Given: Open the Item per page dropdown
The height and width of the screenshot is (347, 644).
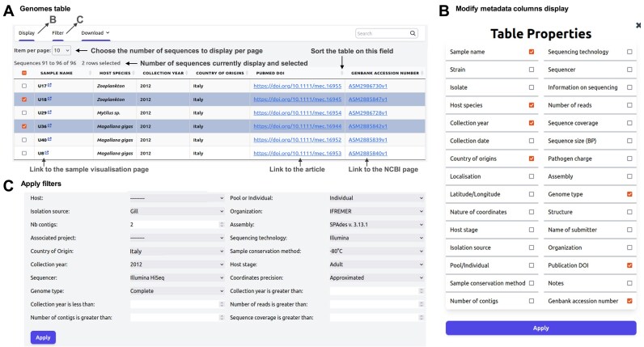Looking at the screenshot, I should (61, 50).
